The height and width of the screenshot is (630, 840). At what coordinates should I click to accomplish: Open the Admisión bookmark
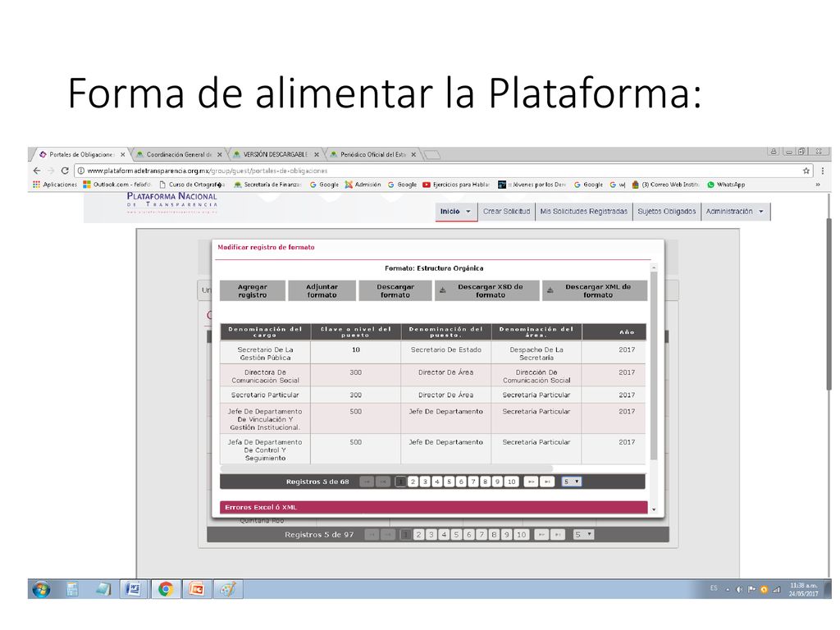363,185
